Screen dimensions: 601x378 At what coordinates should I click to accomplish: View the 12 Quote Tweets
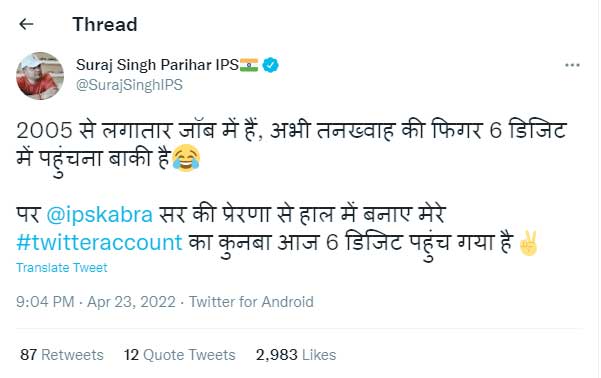coord(179,355)
